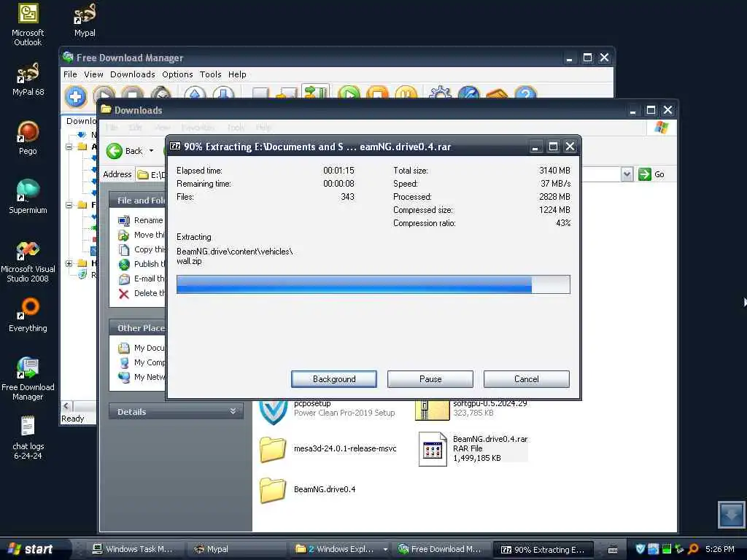Open the Back history dropdown arrow
Viewport: 747px width, 560px height.
coord(152,151)
